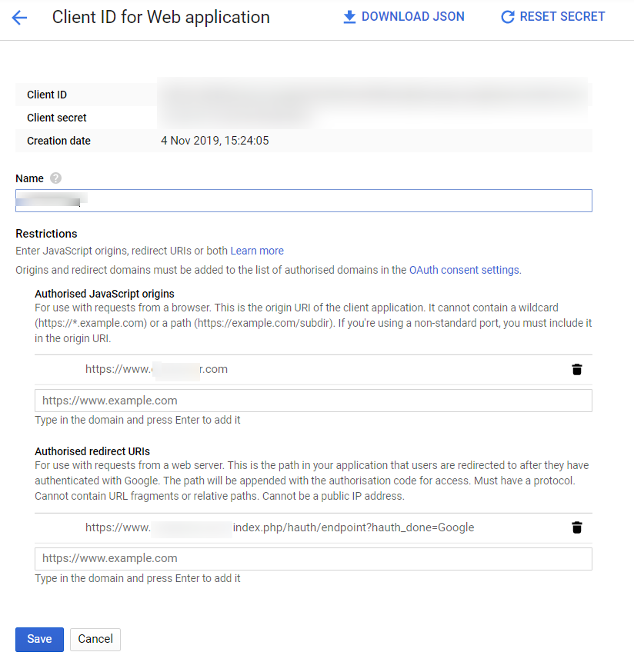The image size is (634, 672).
Task: Click the reset icon beside RESET SECRET
Action: (507, 17)
